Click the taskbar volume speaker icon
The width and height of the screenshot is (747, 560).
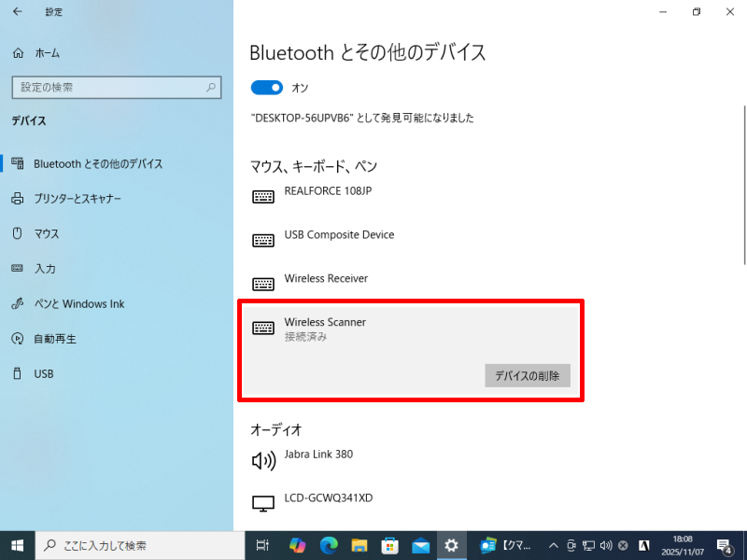pos(606,545)
